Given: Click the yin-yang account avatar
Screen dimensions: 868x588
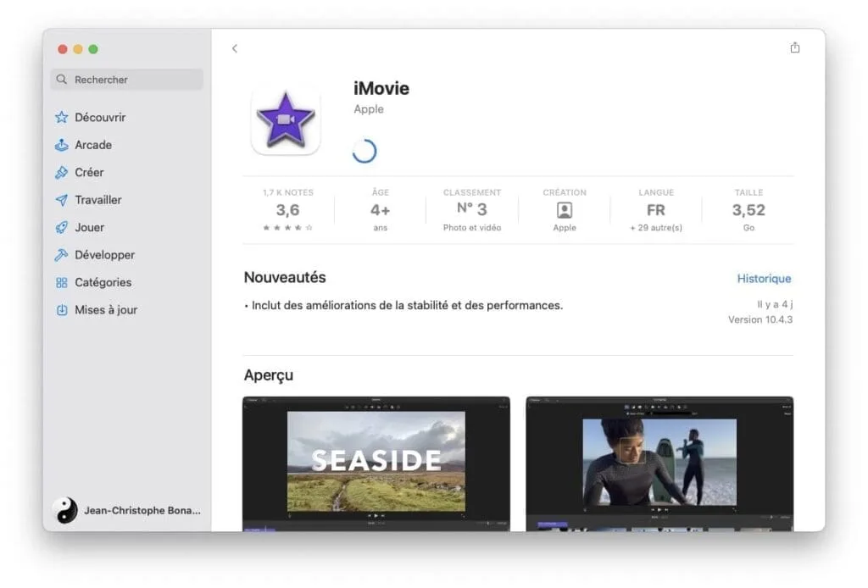Looking at the screenshot, I should tap(66, 510).
